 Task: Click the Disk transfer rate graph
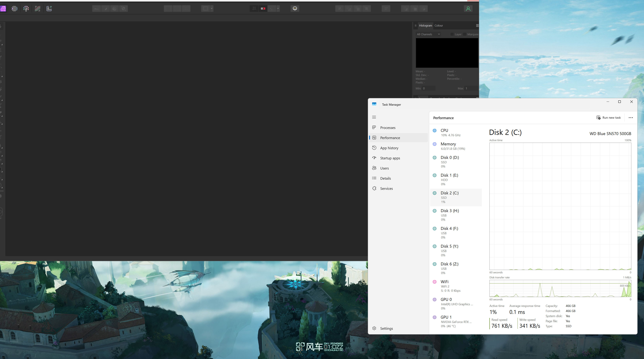click(560, 288)
